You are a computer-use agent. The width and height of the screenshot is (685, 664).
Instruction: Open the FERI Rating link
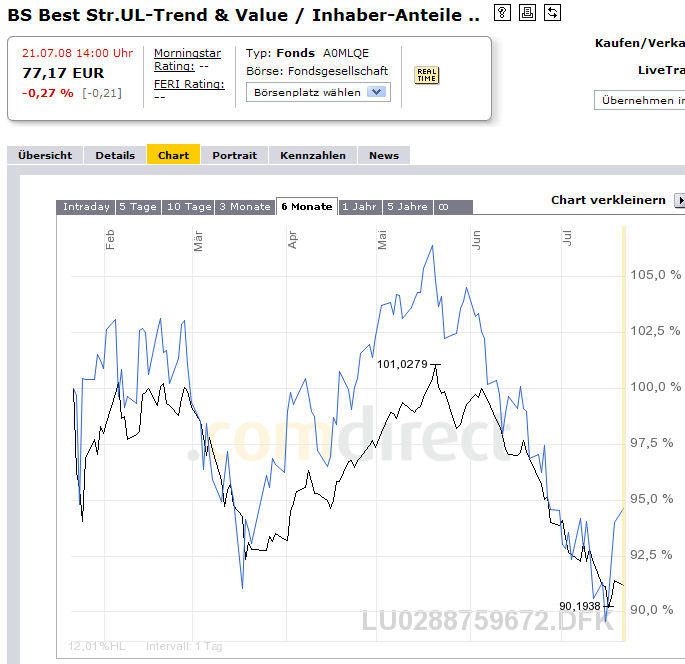pyautogui.click(x=189, y=84)
